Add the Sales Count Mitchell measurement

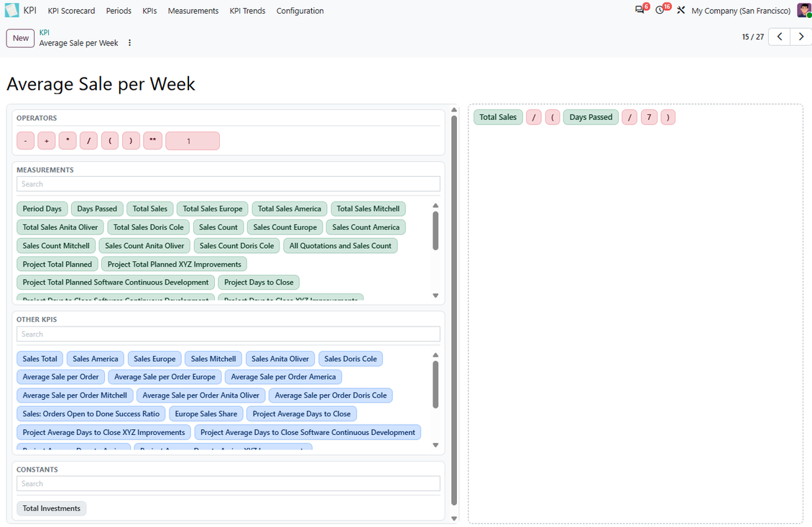click(x=56, y=246)
